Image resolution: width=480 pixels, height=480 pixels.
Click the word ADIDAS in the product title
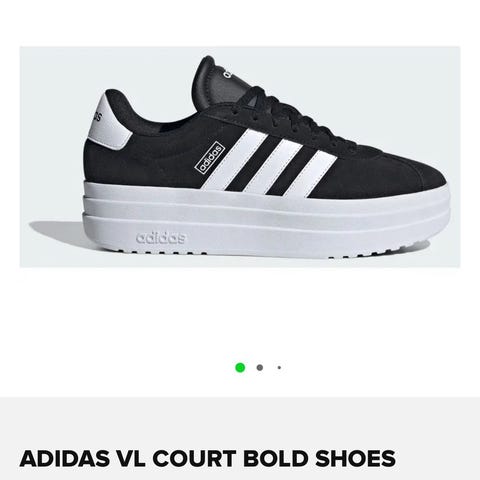(x=65, y=458)
